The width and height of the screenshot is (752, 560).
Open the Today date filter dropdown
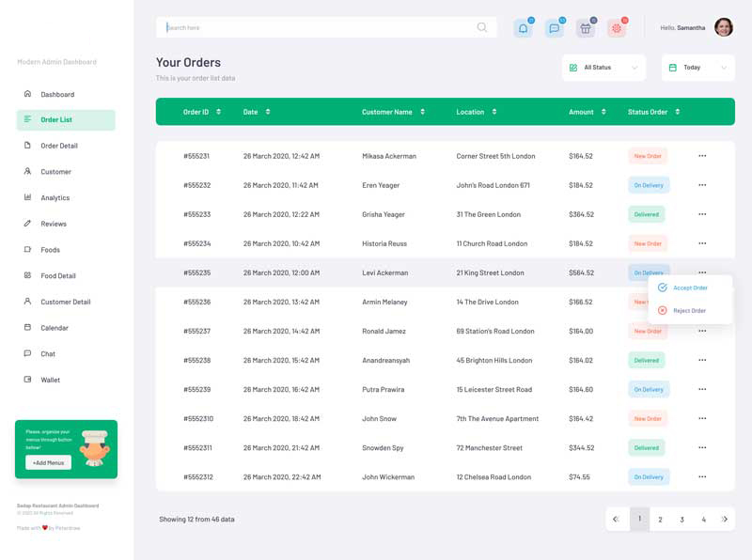click(x=697, y=68)
